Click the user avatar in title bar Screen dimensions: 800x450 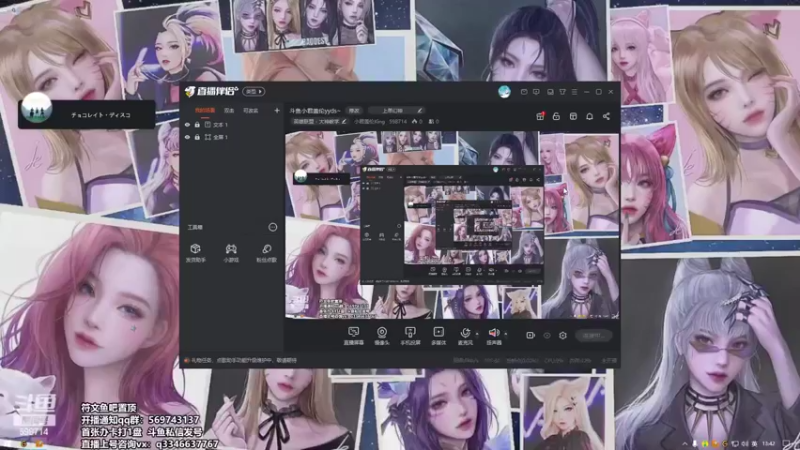(504, 92)
